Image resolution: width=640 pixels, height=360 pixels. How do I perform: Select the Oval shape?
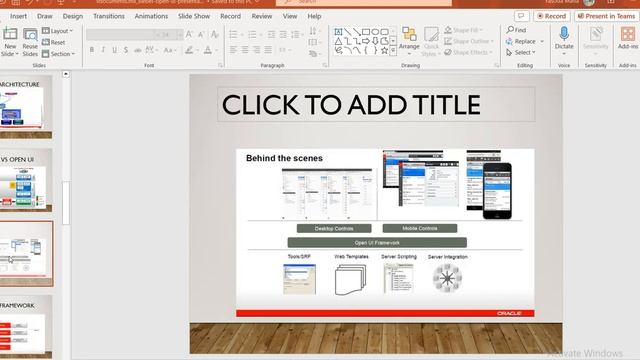[375, 32]
